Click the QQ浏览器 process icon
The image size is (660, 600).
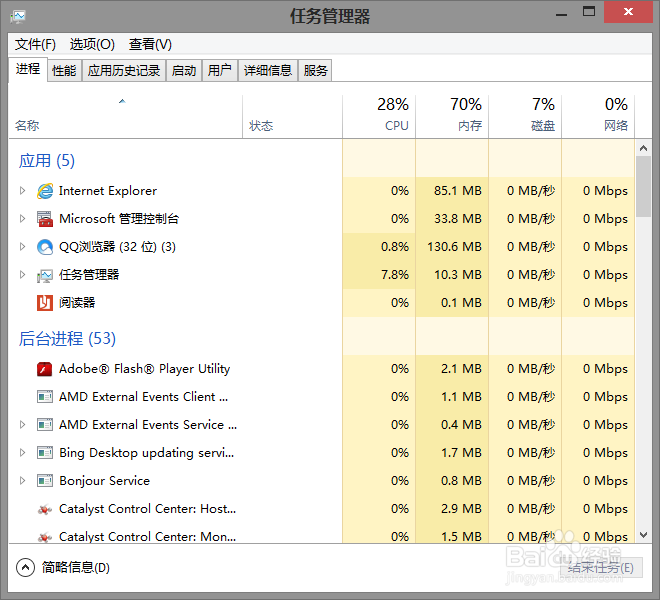(x=45, y=247)
